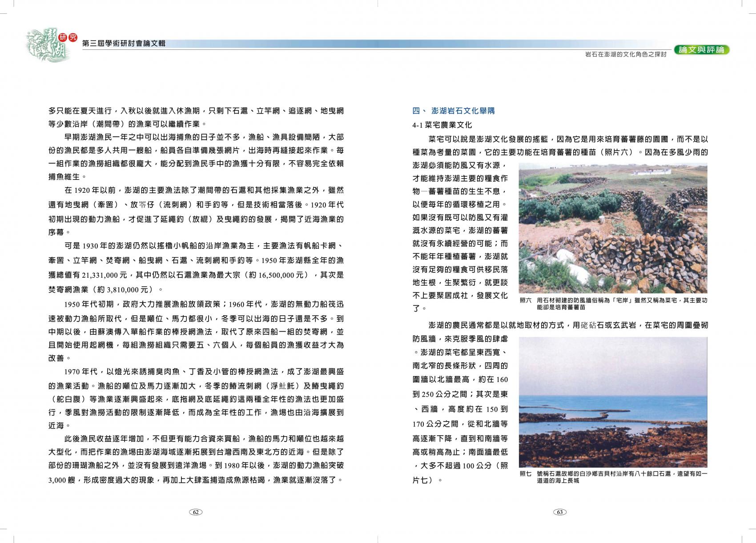This screenshot has height=543, width=756.
Task: Open the coastal stone weir photo
Action: point(613,402)
